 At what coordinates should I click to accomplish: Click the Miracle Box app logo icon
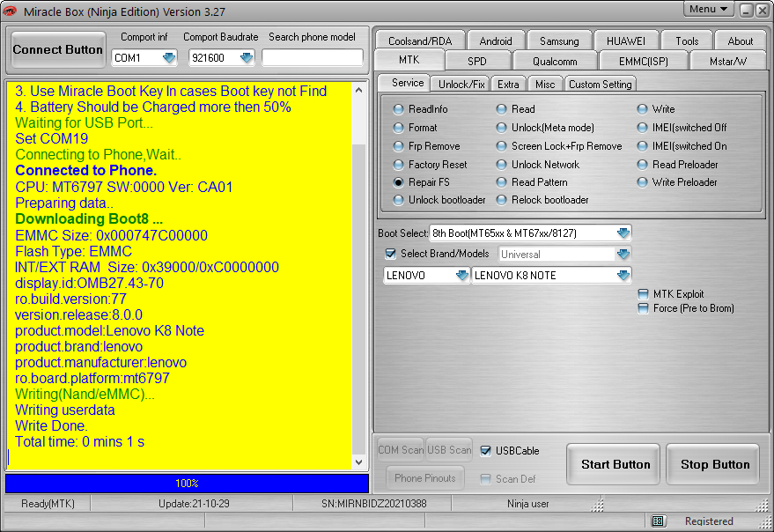click(x=9, y=11)
